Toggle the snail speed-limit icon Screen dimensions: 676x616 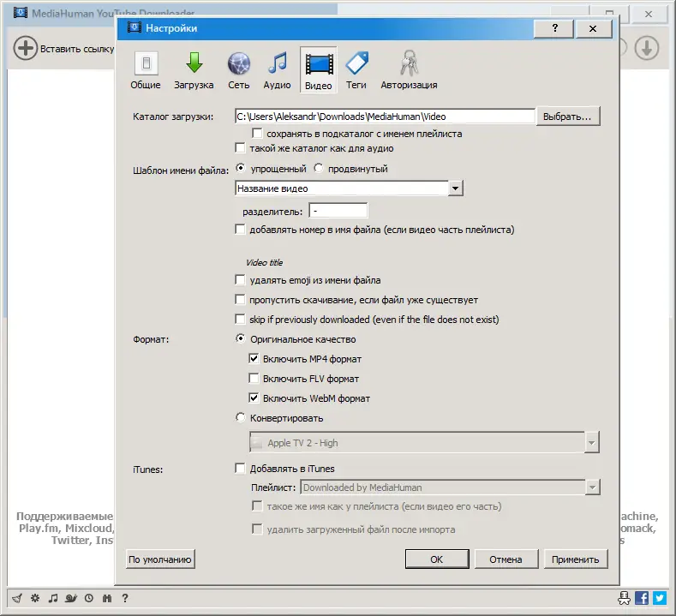coord(71,598)
